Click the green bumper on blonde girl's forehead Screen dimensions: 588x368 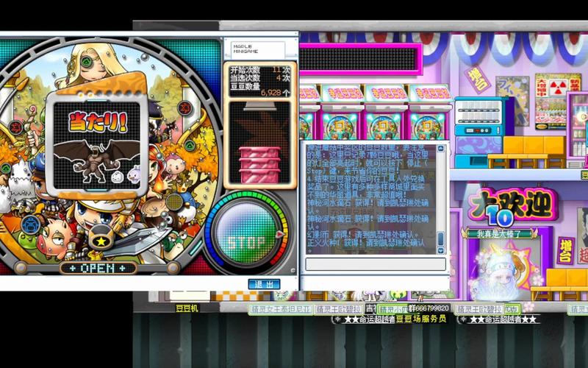click(x=86, y=60)
